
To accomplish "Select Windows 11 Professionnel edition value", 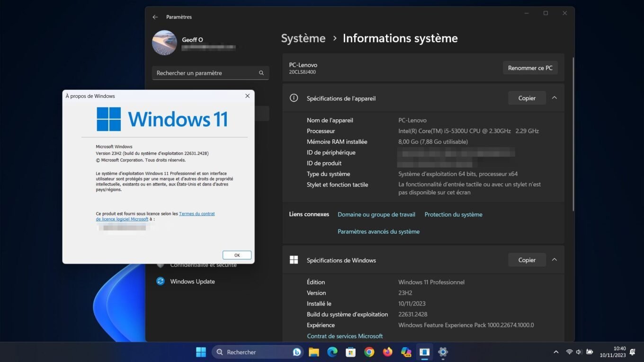I will coord(431,282).
